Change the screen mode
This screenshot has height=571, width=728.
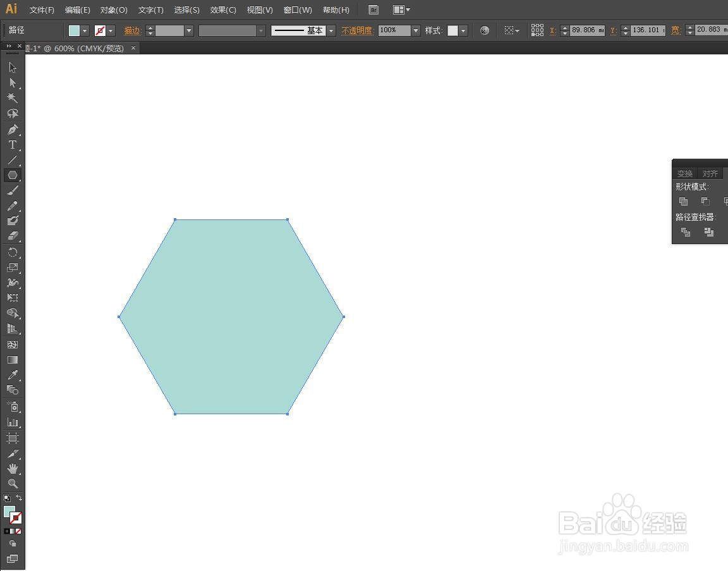[x=13, y=559]
